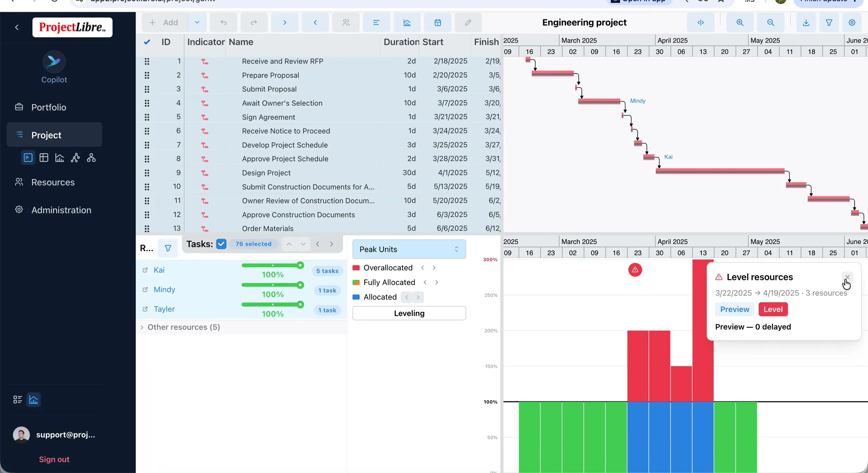Click the calendar toolbar icon
Viewport: 868px width, 473px height.
click(x=438, y=22)
